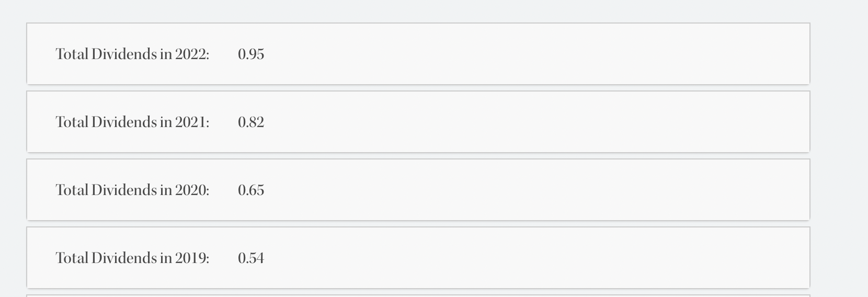
Task: Expand the Total Dividends in 2021 row
Action: [418, 122]
